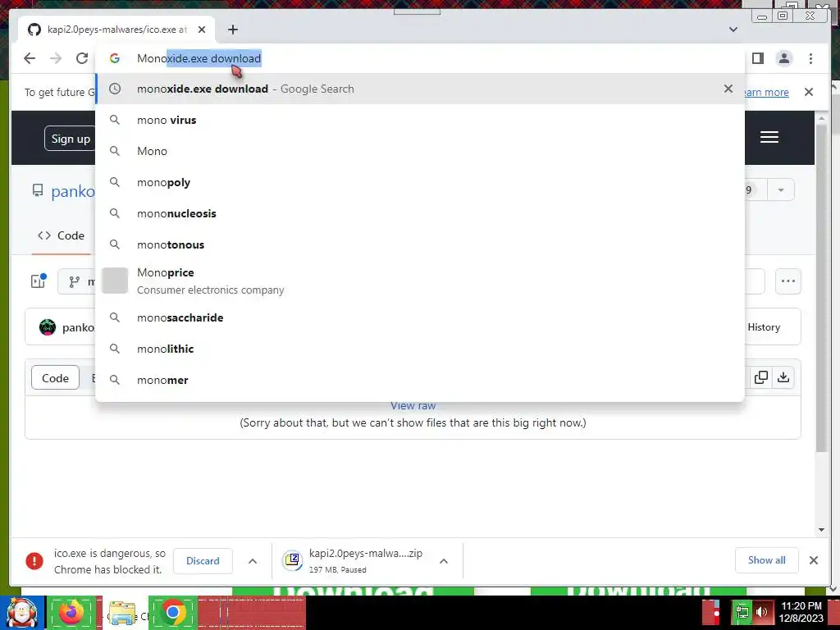Click GitHub Sign up button
Viewport: 840px width, 630px height.
tap(70, 139)
